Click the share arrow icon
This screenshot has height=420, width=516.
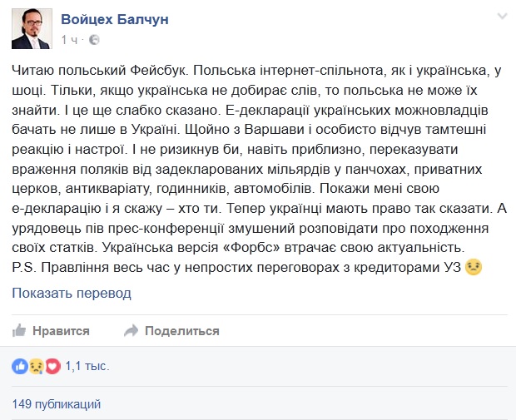[x=131, y=330]
